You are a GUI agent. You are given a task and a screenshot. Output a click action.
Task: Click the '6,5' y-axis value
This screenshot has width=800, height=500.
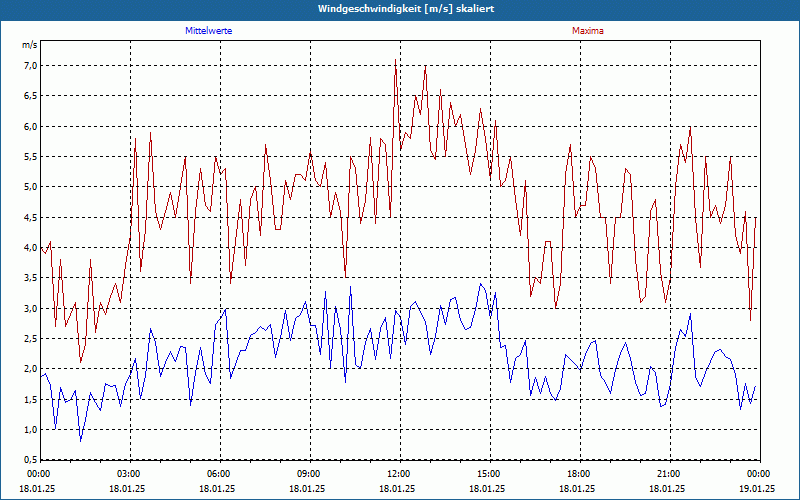(31, 95)
